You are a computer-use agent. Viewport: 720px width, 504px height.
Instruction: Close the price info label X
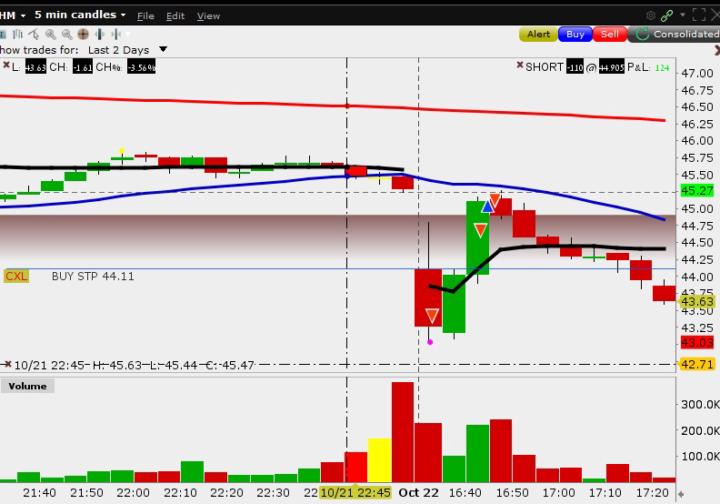click(x=6, y=65)
